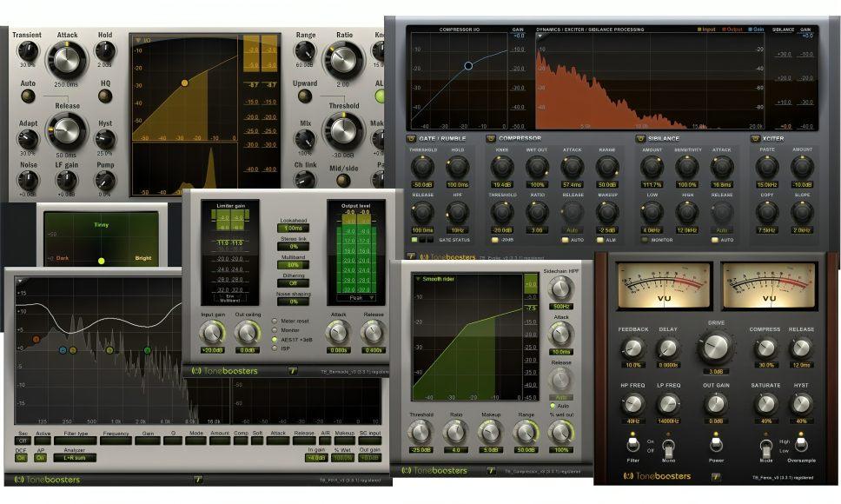
Task: Flip the Power switch in Ferox
Action: point(716,445)
